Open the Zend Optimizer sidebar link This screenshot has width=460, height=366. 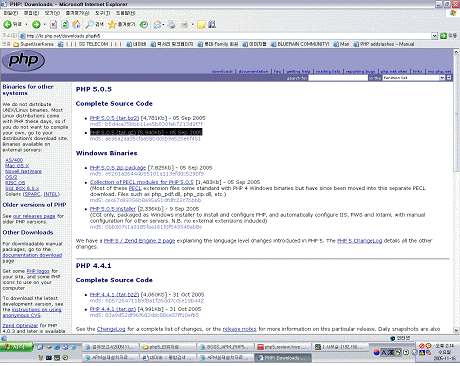click(x=20, y=325)
